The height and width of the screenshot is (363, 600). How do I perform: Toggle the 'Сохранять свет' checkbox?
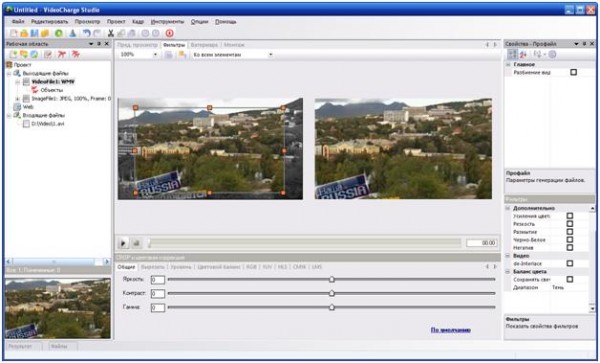coord(570,279)
